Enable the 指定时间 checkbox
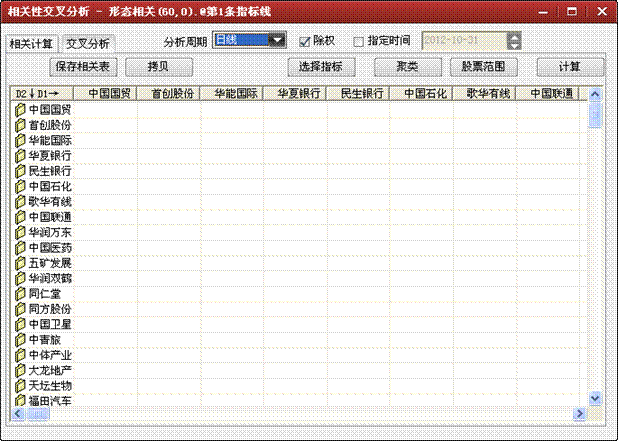 (x=358, y=41)
